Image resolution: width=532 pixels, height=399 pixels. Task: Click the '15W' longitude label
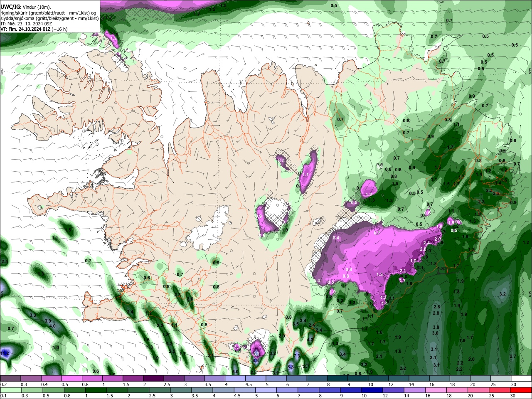coord(441,2)
